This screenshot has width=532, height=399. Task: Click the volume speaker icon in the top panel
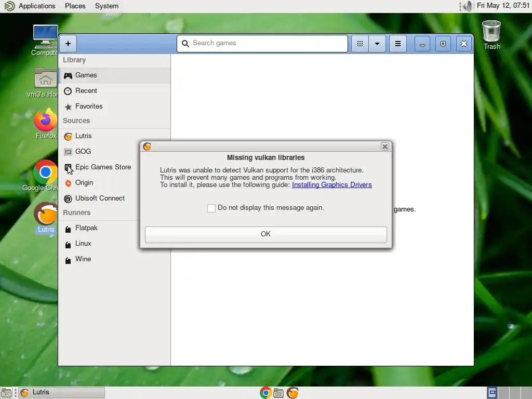468,6
